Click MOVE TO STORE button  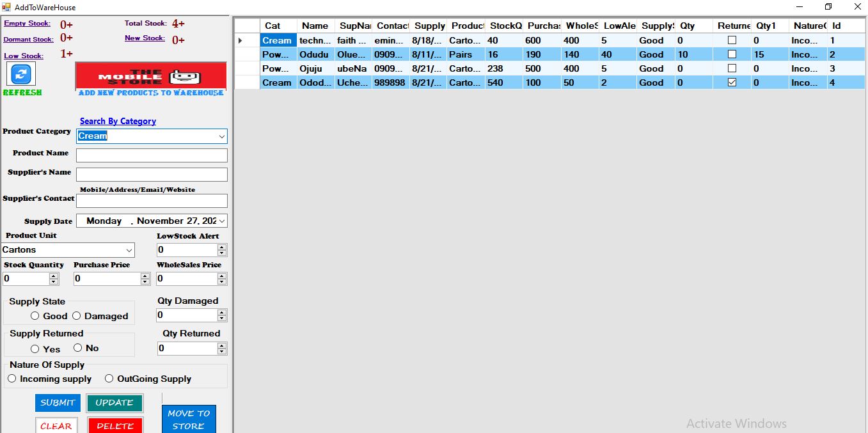tap(189, 419)
